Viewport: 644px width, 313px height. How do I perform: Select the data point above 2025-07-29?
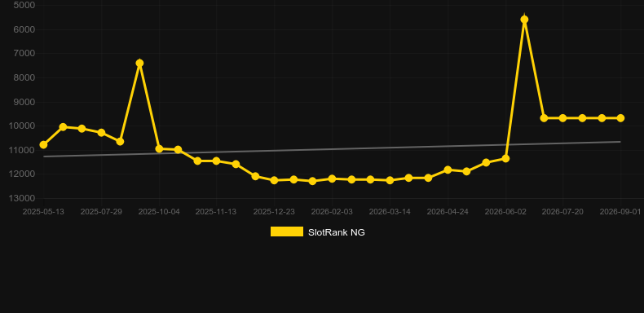tap(101, 132)
